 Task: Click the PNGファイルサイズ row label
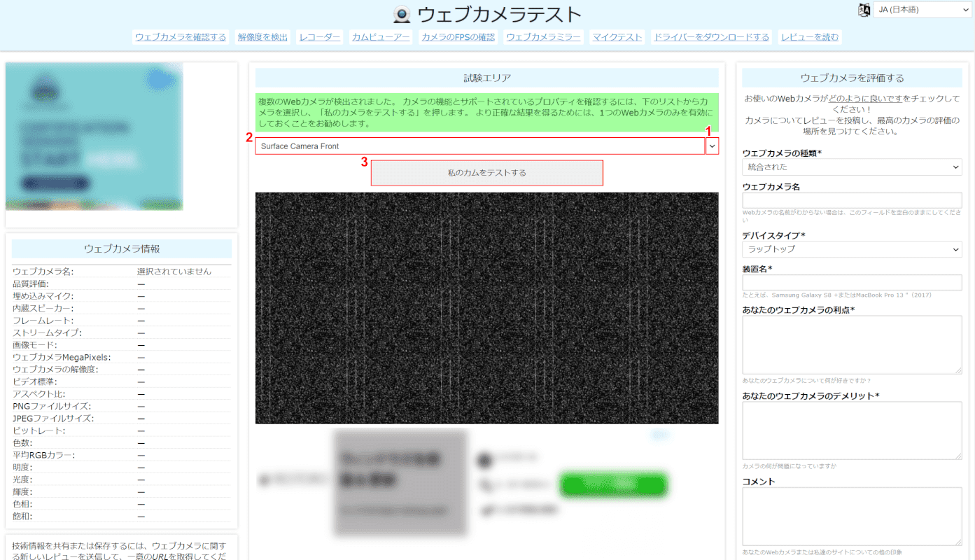click(52, 406)
